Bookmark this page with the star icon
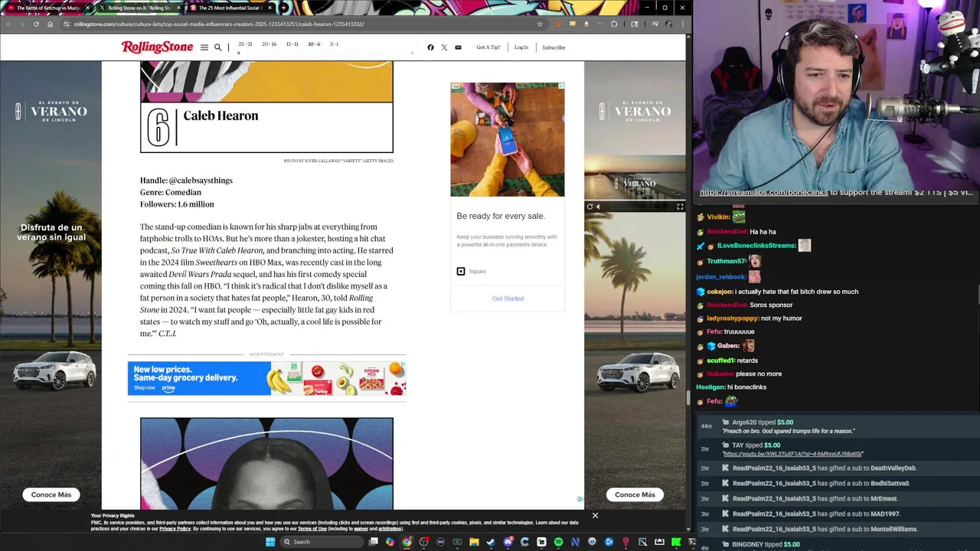The width and height of the screenshot is (980, 551). tap(539, 24)
